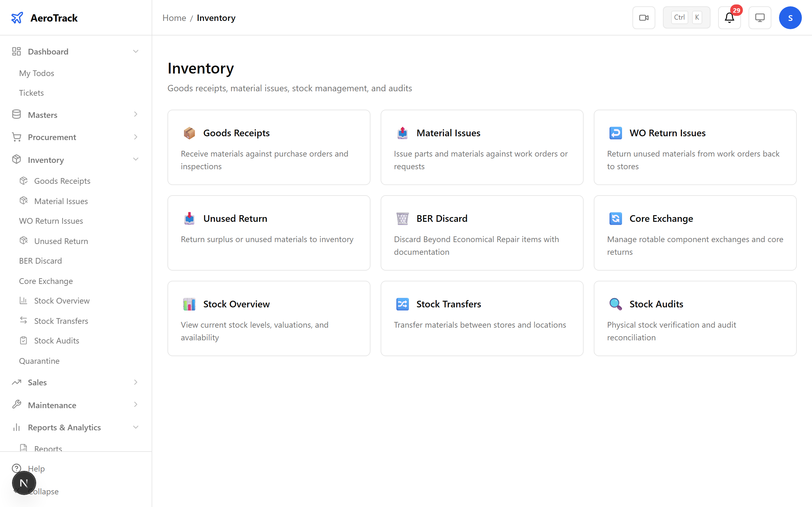Expand the Masters sidebar section

(x=135, y=115)
